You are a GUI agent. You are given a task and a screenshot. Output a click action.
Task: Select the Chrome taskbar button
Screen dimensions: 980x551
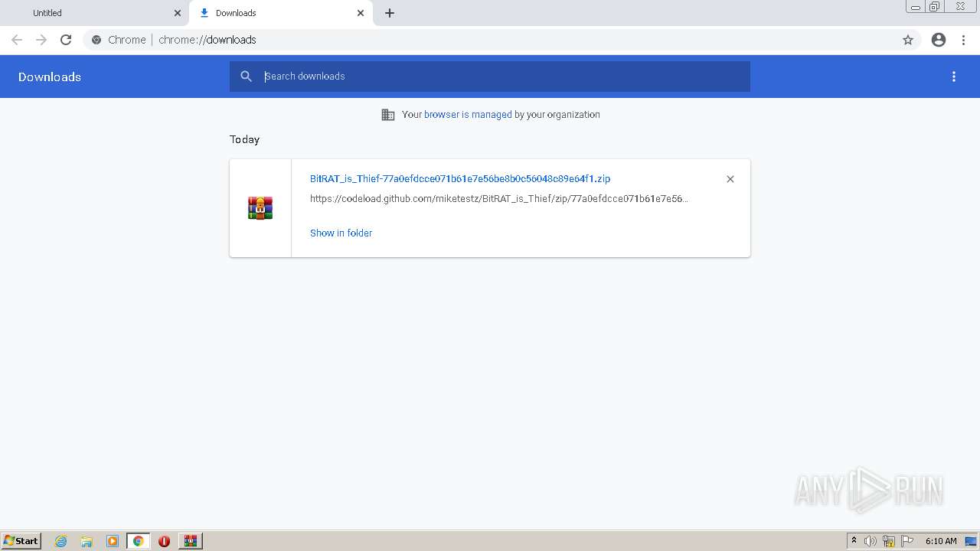point(139,541)
